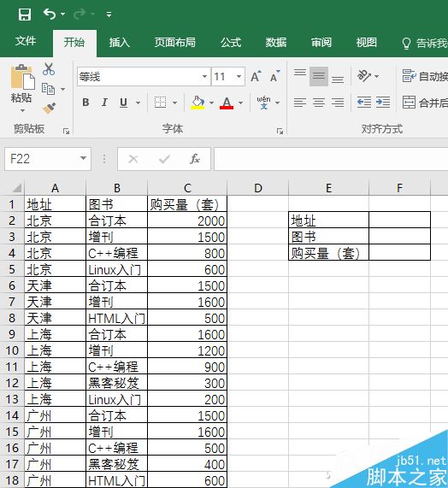Toggle Italic formatting
The height and width of the screenshot is (488, 448).
point(104,102)
